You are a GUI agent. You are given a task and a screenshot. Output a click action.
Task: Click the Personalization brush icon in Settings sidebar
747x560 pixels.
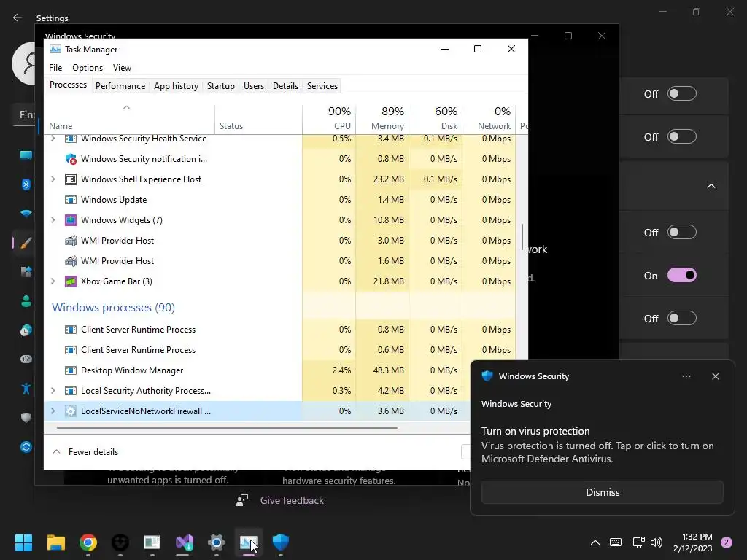(x=26, y=243)
